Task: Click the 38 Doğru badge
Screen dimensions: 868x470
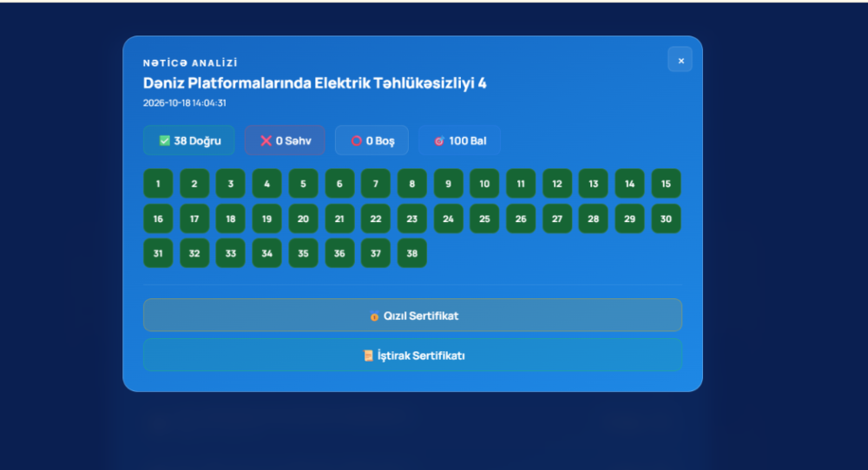Action: (189, 140)
